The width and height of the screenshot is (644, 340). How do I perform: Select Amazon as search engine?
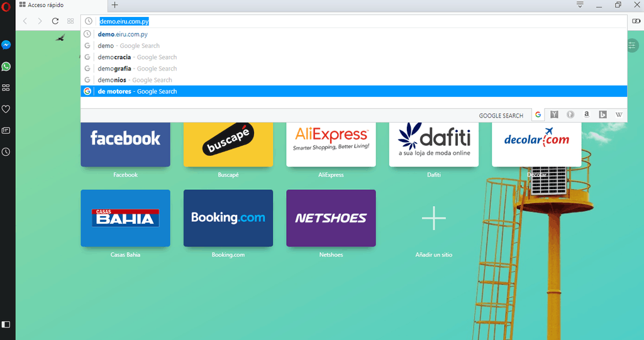coord(587,114)
